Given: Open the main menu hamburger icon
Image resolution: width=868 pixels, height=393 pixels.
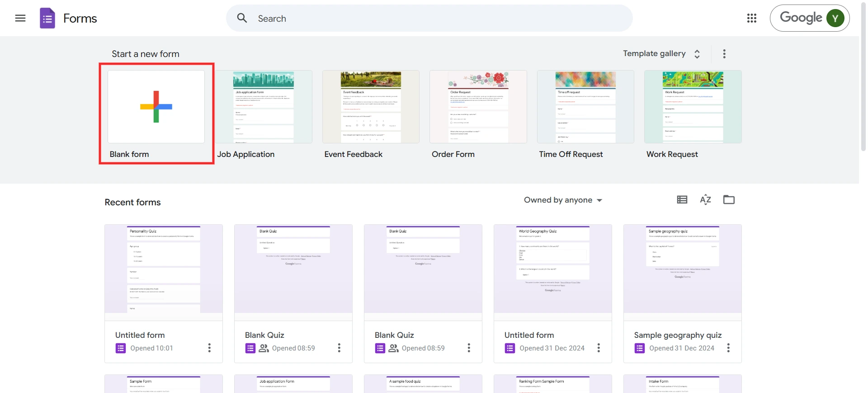Looking at the screenshot, I should point(20,18).
